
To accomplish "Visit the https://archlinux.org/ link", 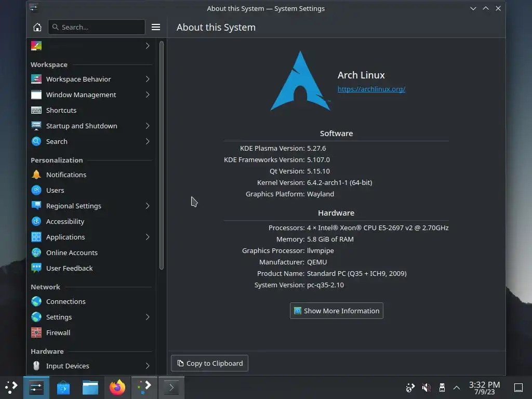I will tap(371, 89).
